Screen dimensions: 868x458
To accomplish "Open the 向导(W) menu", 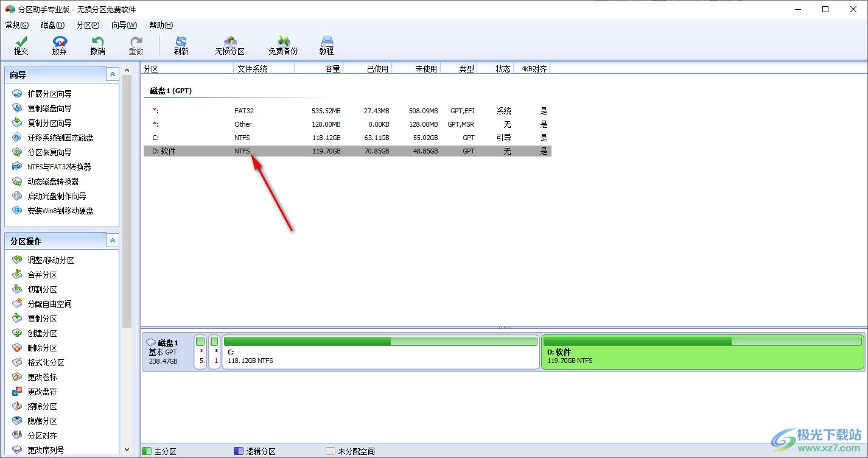I will pyautogui.click(x=124, y=25).
